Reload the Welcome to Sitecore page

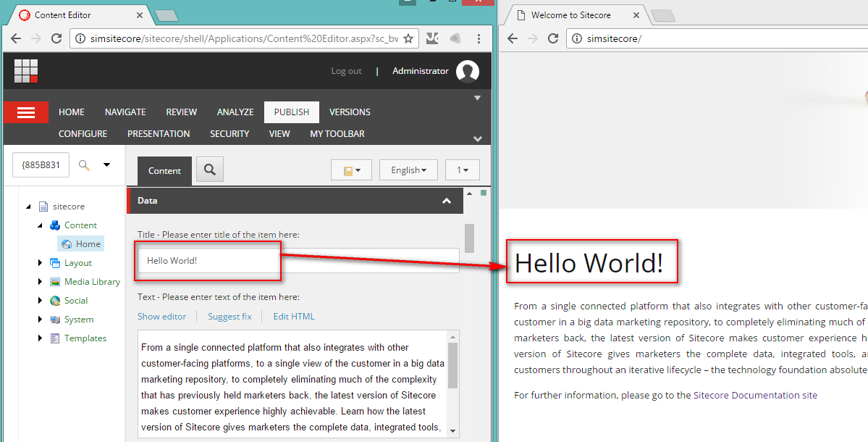click(x=552, y=38)
